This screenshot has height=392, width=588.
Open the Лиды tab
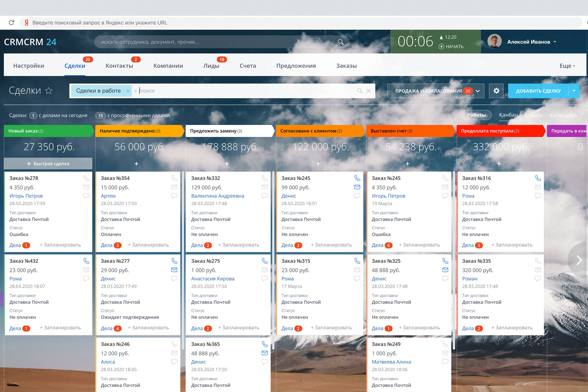(x=211, y=66)
